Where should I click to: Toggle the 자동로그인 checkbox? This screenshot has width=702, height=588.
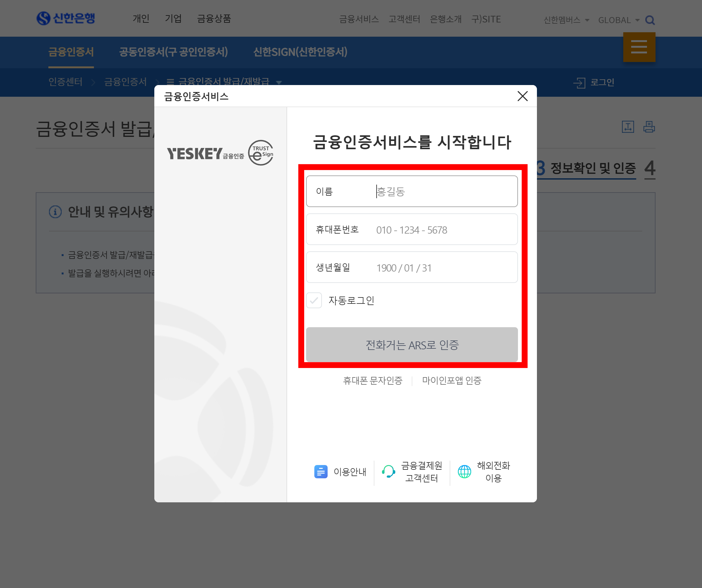click(x=314, y=301)
